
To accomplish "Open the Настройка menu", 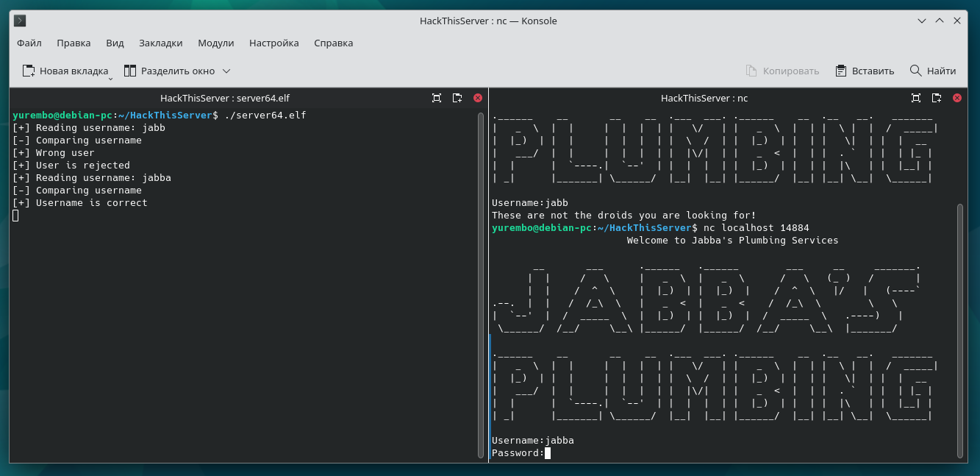I will [273, 43].
